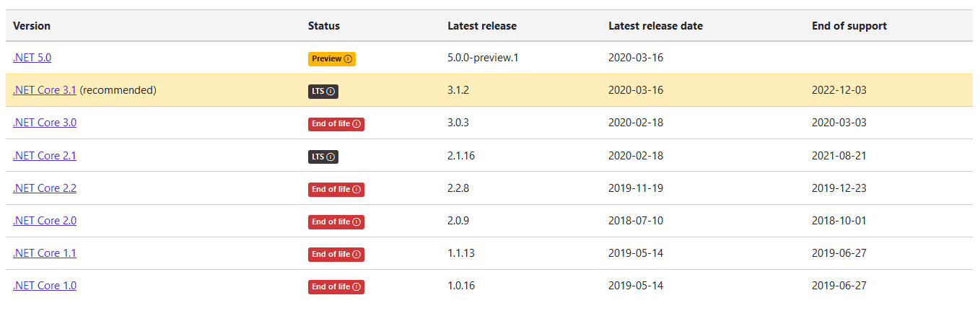This screenshot has width=980, height=316.
Task: Follow the .NET Core 3.0 link
Action: coord(45,123)
